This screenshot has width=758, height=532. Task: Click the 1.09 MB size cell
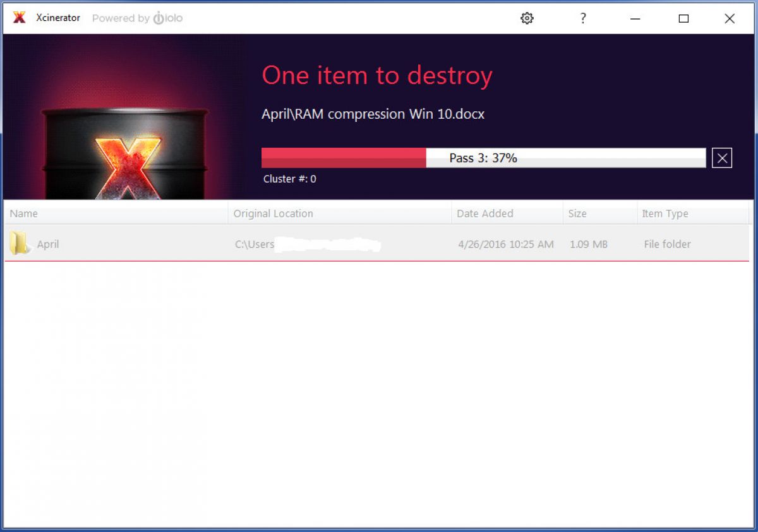pos(589,244)
